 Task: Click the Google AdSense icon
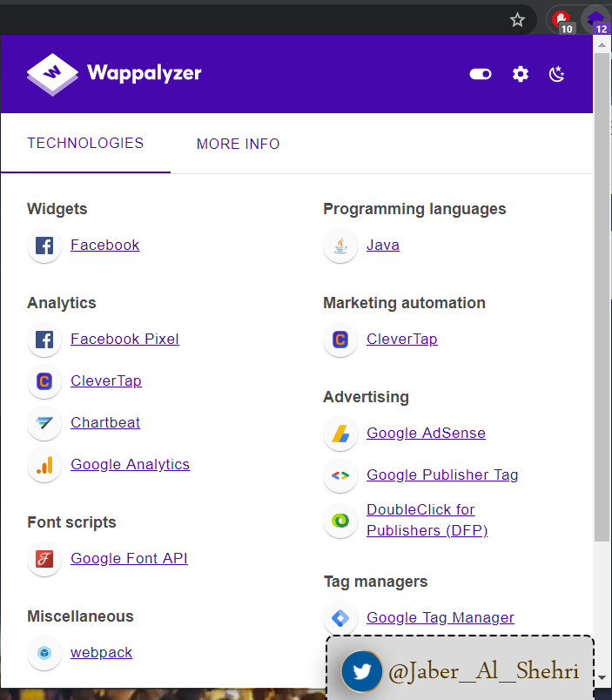click(340, 434)
